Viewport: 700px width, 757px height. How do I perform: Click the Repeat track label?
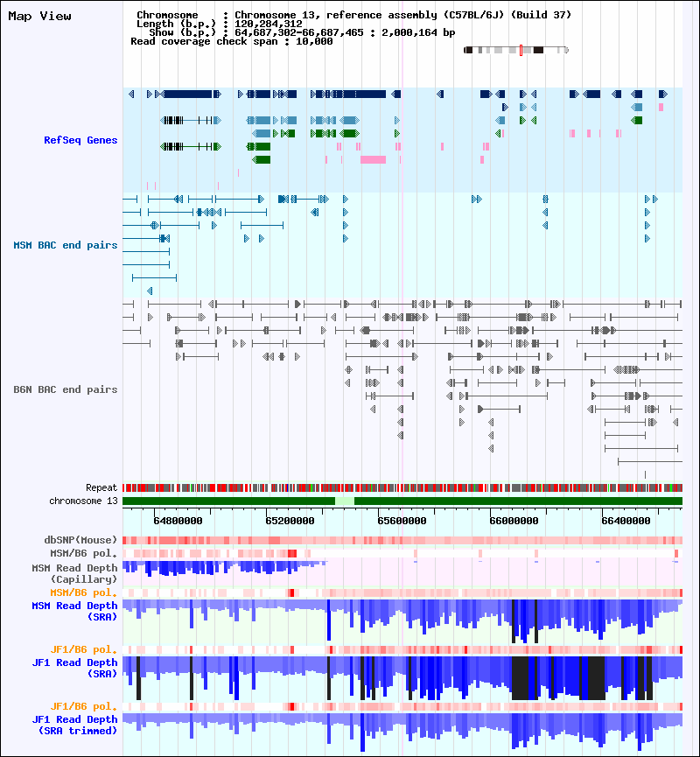pos(101,487)
